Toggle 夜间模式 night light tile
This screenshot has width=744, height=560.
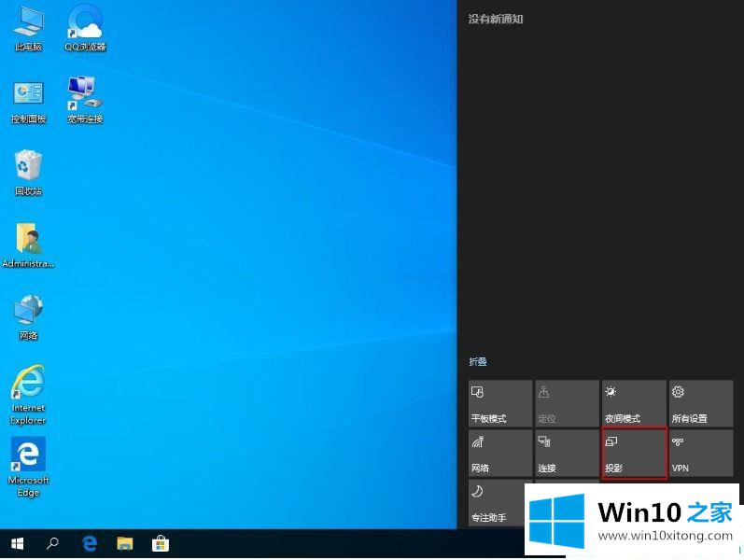(x=634, y=403)
